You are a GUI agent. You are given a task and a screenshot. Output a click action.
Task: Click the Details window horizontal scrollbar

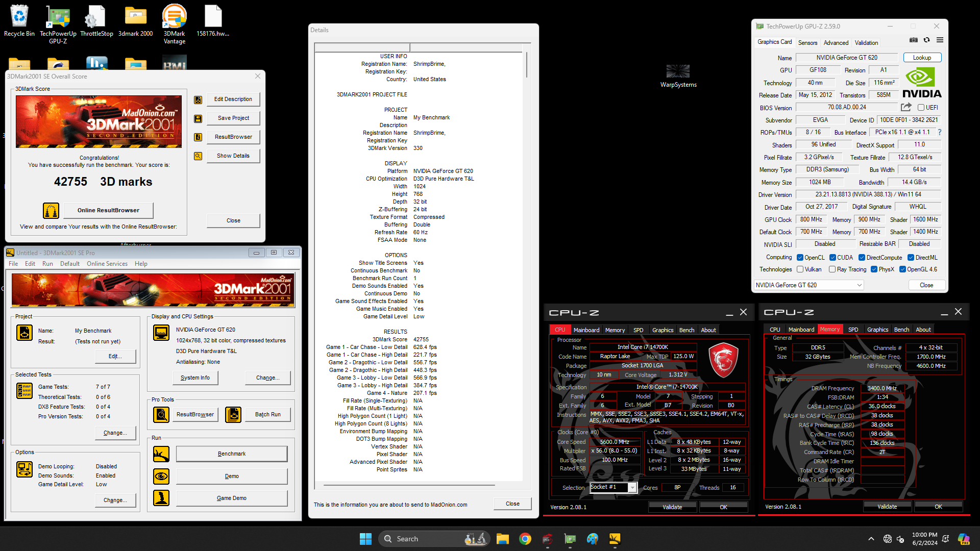tap(408, 485)
